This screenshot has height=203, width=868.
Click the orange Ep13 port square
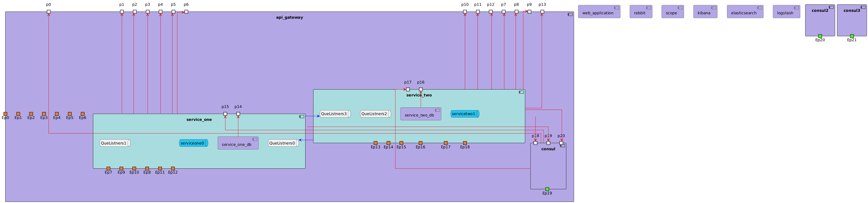pyautogui.click(x=375, y=143)
